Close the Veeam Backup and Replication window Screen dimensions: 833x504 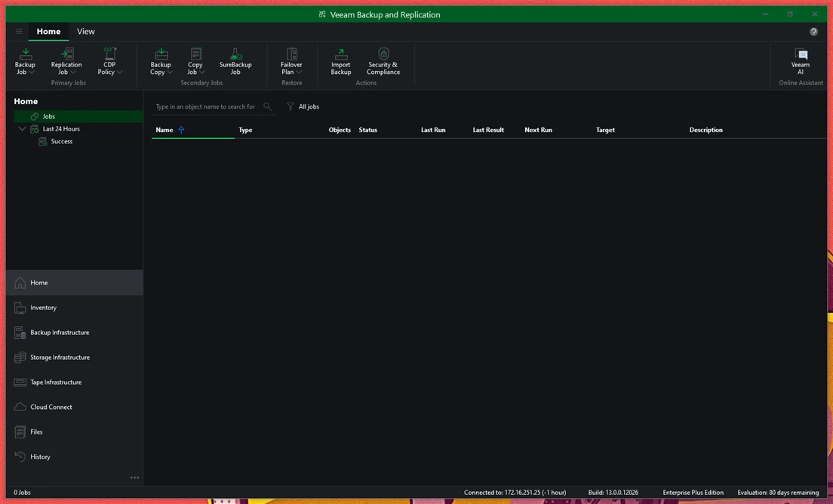pyautogui.click(x=814, y=14)
